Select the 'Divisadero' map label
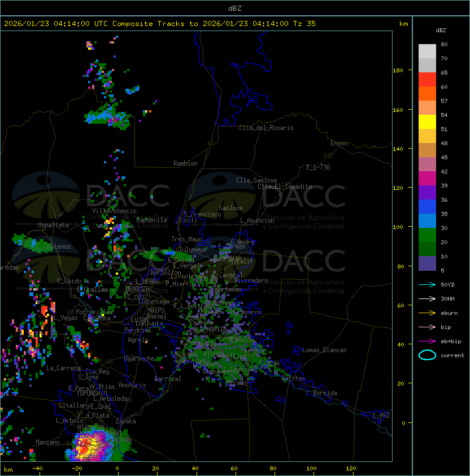470x476 pixels. point(251,280)
